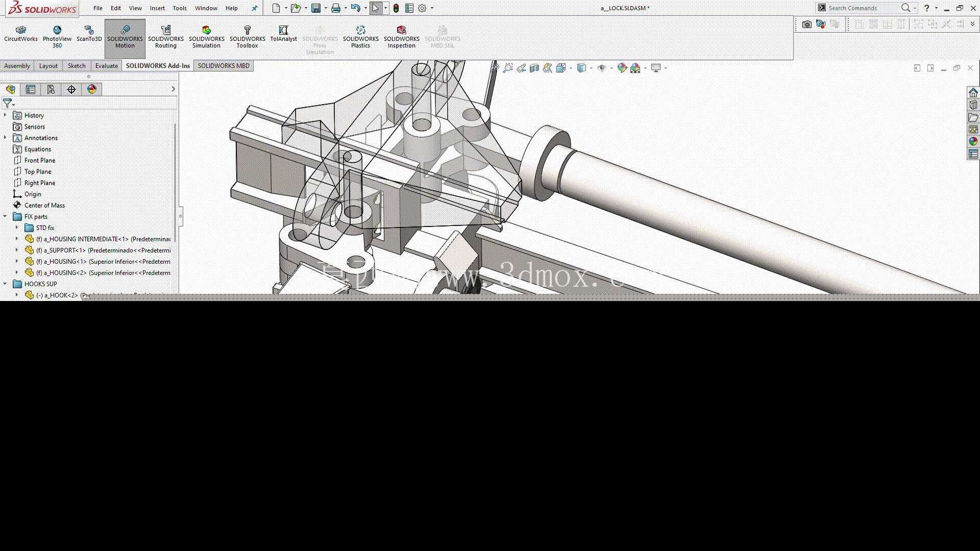Open FeatureManager Design Tree tab
Viewport: 980px width, 551px height.
click(x=11, y=89)
